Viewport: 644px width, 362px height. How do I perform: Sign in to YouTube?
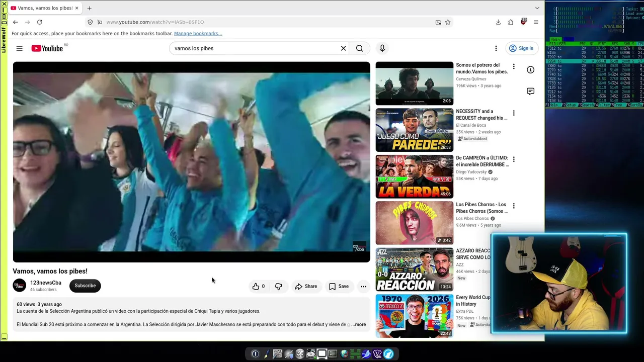coord(521,48)
